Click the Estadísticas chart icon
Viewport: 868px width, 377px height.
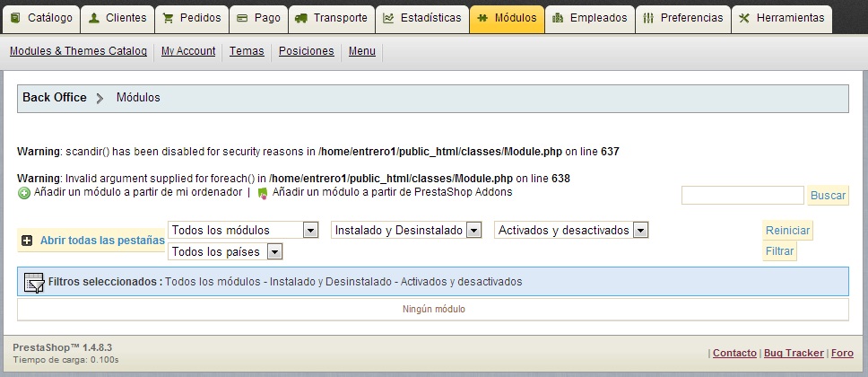click(388, 18)
